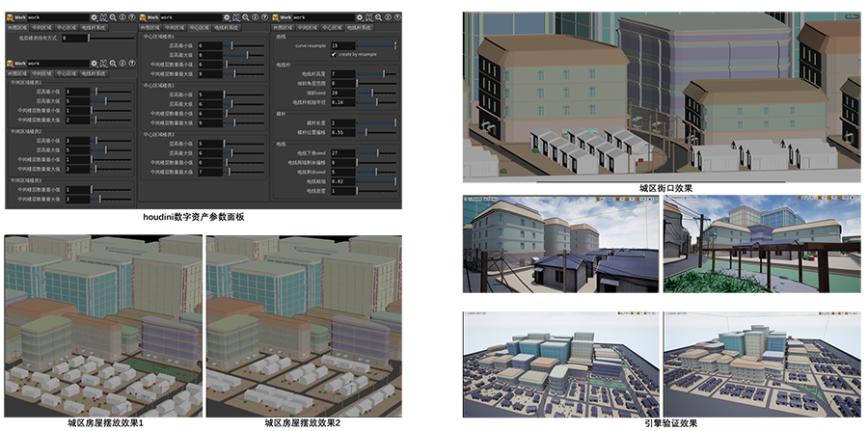This screenshot has width=868, height=431.
Task: Click 层高最大值 slider under 中心区域楼房1
Action: click(x=244, y=55)
